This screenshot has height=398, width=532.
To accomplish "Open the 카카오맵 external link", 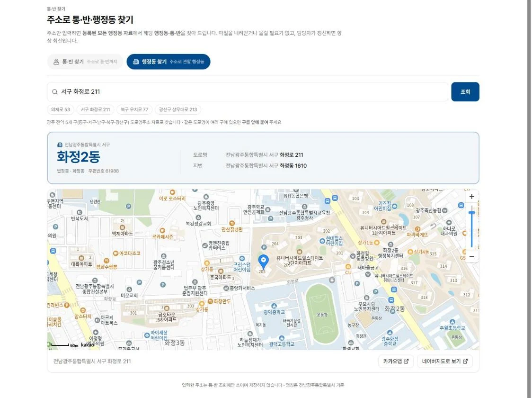I will tap(396, 362).
